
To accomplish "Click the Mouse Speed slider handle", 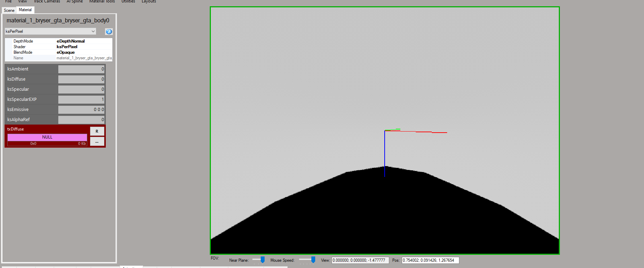I will point(313,260).
